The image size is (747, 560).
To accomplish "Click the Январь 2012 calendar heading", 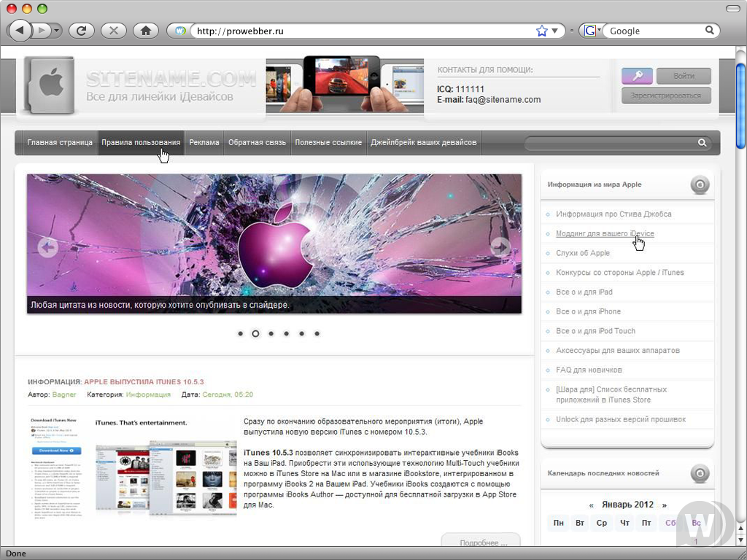I will point(627,505).
